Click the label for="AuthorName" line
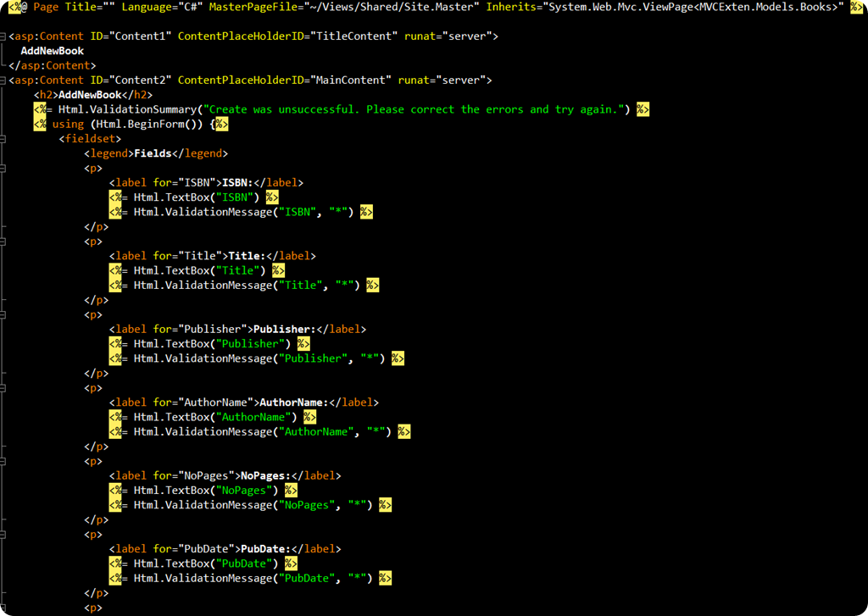This screenshot has height=616, width=868. tap(244, 403)
